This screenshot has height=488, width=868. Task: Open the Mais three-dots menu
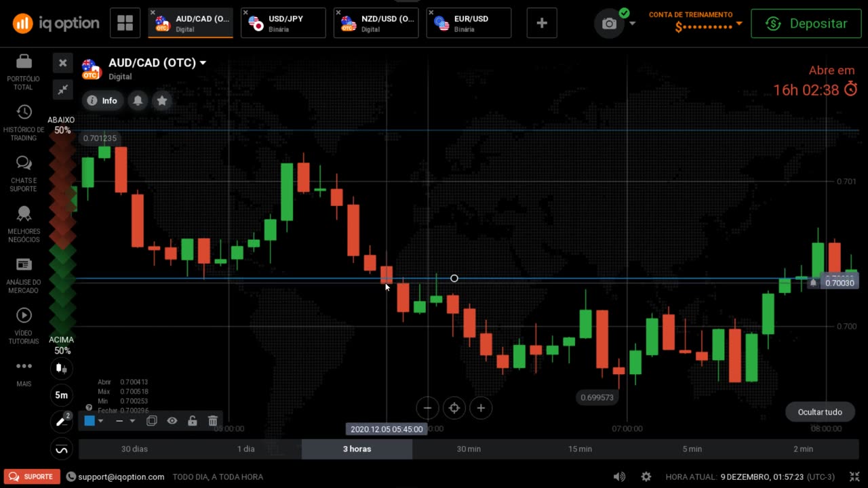point(24,366)
